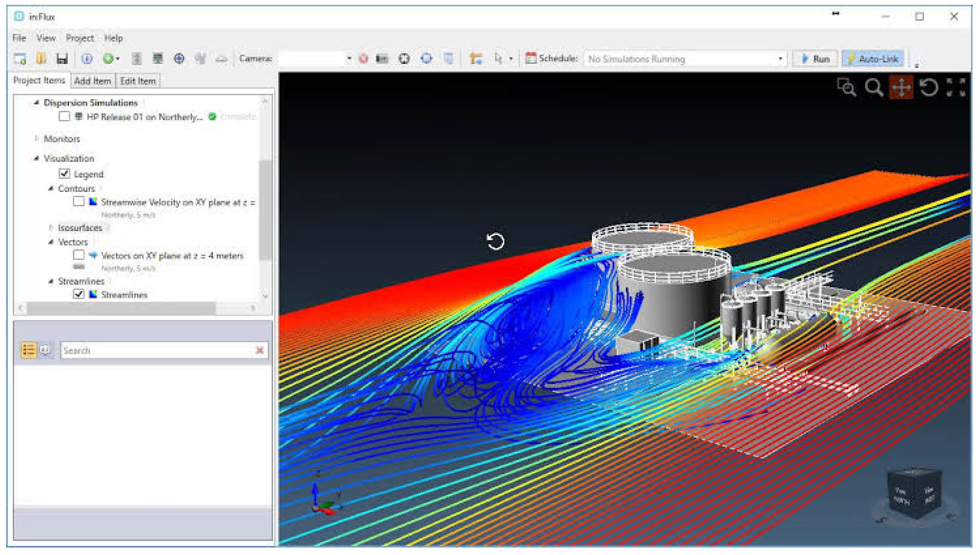Select the pan tool in 3D view
Image resolution: width=980 pixels, height=555 pixels.
(901, 88)
